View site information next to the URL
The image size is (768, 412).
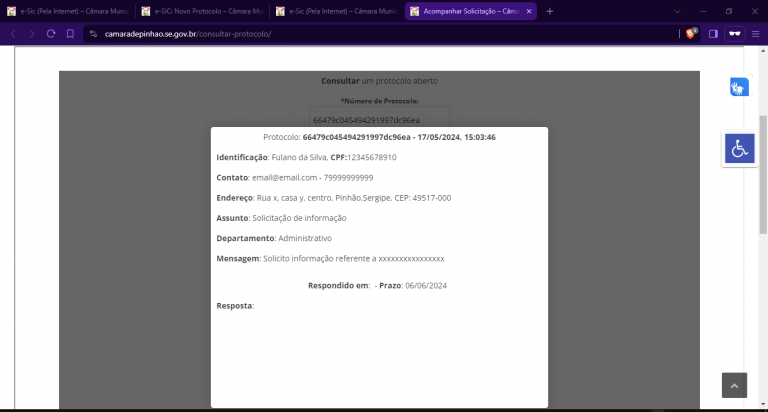pyautogui.click(x=93, y=33)
